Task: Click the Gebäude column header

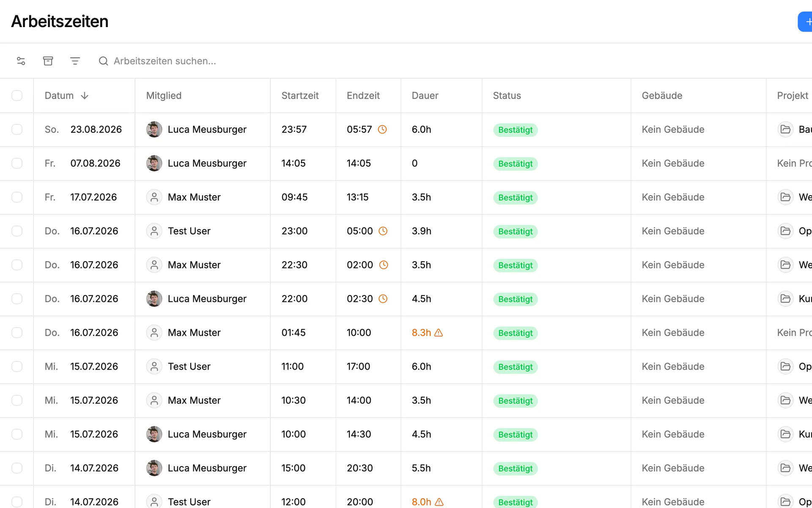Action: pos(662,96)
